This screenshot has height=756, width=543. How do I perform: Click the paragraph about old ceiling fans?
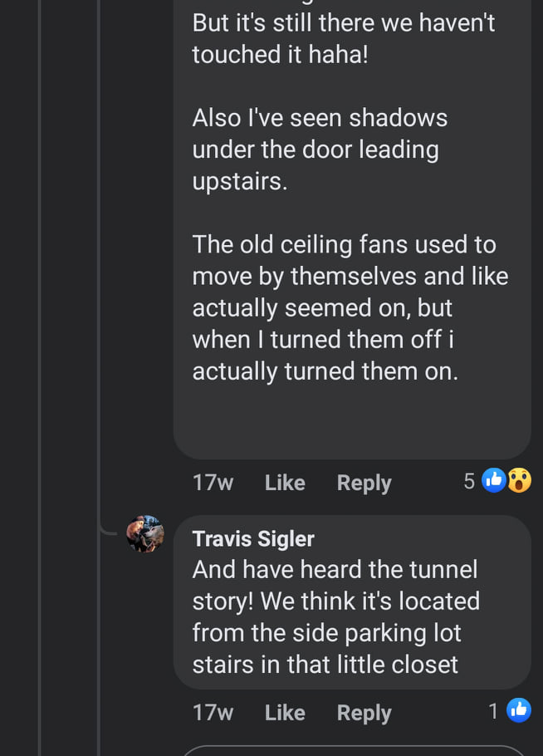click(x=350, y=307)
